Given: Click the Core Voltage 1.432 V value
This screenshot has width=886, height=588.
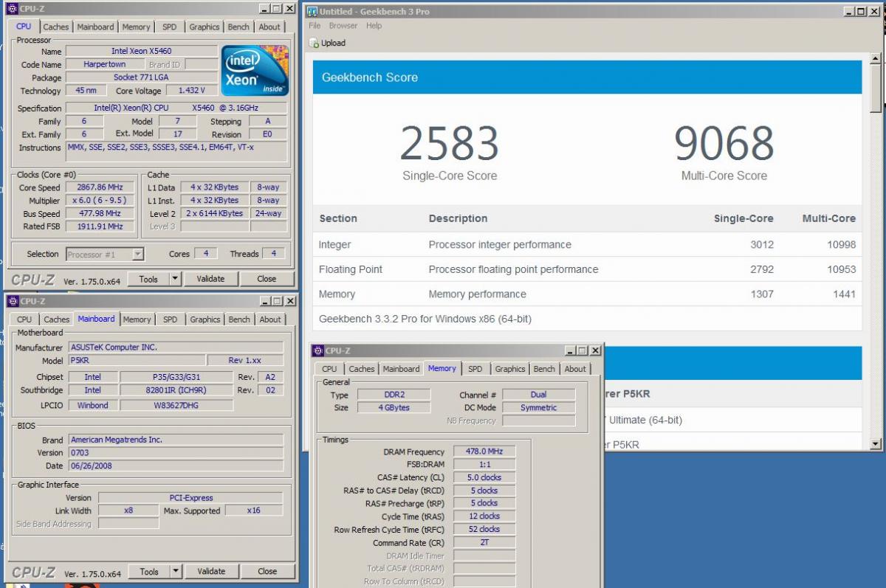Looking at the screenshot, I should tap(191, 91).
